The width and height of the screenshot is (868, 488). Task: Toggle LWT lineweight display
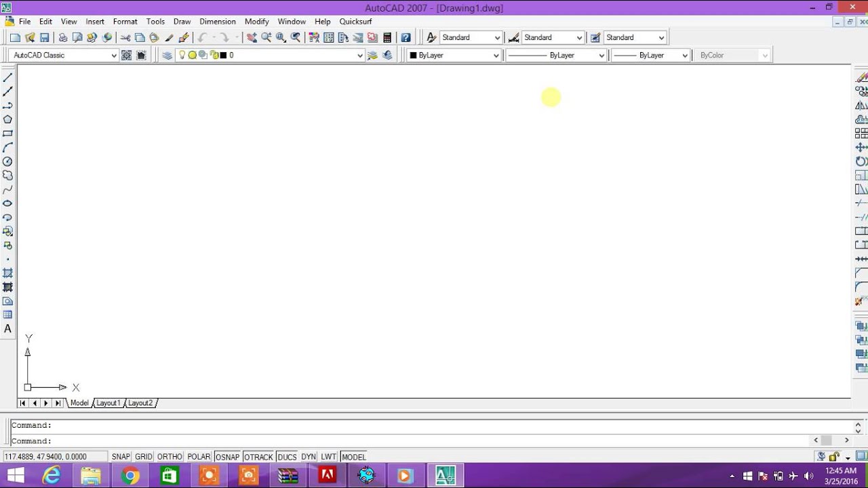coord(329,457)
